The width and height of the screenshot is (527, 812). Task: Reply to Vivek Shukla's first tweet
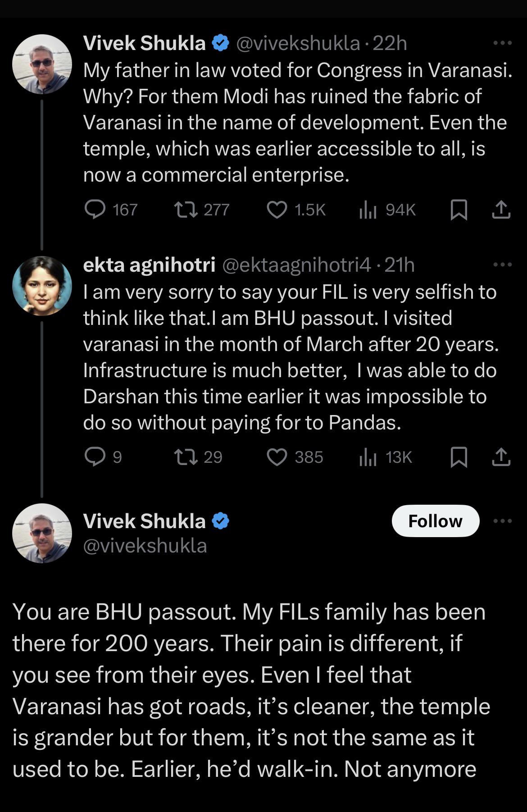95,210
